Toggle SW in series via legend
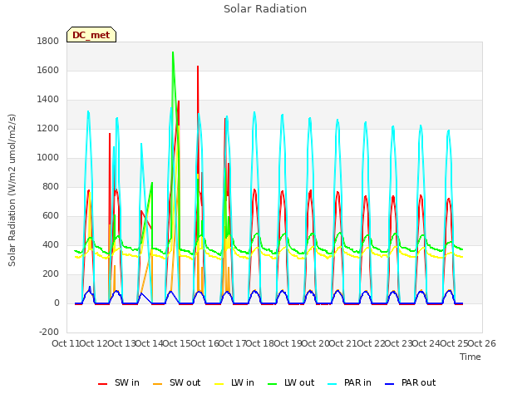 point(119,382)
